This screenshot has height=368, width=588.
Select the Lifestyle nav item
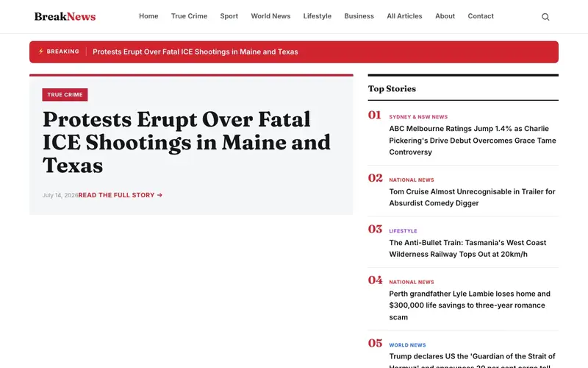pos(318,16)
